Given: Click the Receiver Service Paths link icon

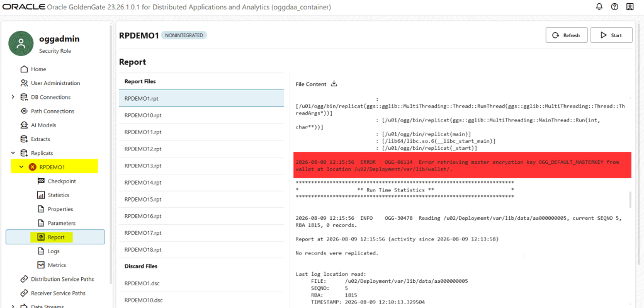Looking at the screenshot, I should [24, 294].
